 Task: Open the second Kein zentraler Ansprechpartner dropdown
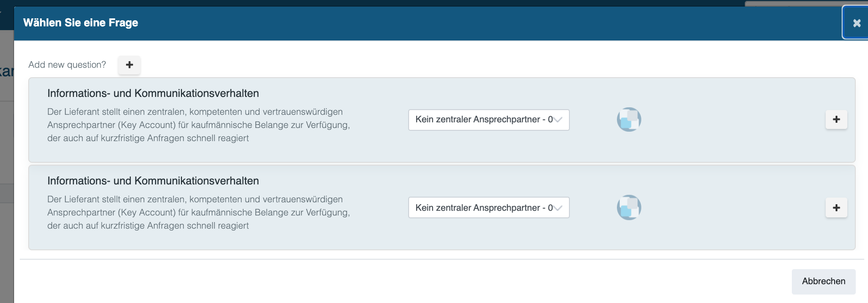click(489, 207)
